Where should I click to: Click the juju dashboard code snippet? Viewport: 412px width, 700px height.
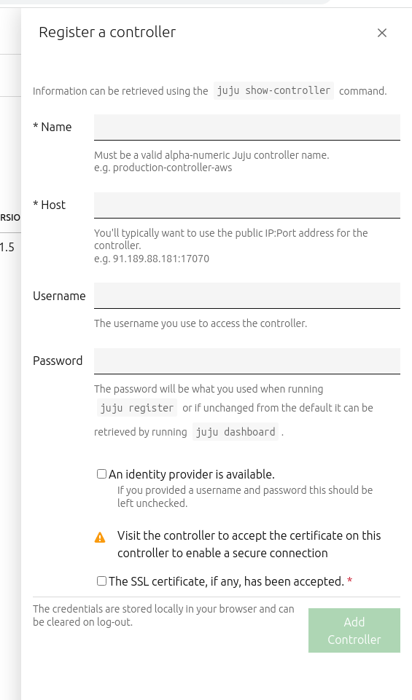(x=235, y=432)
